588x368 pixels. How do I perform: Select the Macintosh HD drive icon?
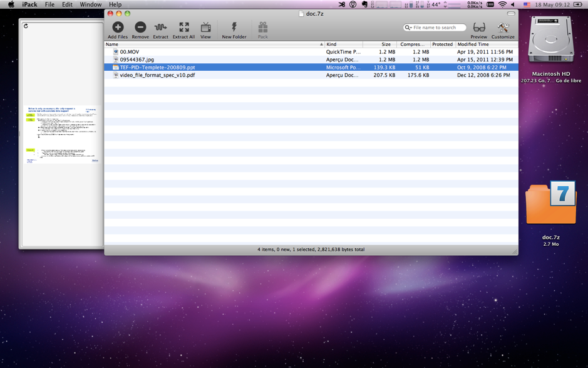pyautogui.click(x=551, y=39)
